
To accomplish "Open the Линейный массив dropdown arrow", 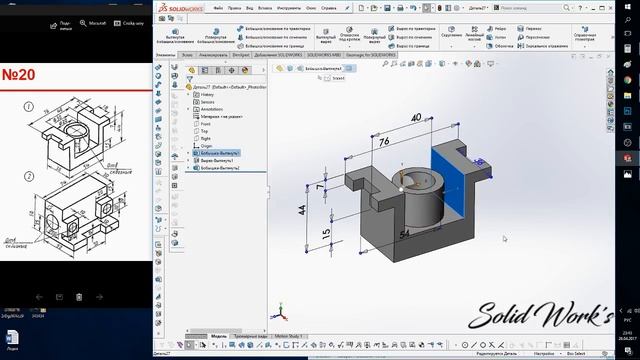I will point(474,46).
